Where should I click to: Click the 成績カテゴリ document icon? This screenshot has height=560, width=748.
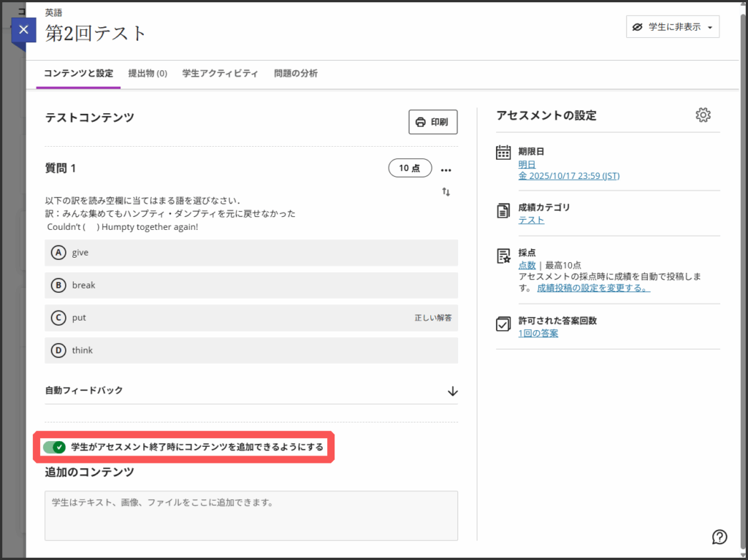[503, 211]
